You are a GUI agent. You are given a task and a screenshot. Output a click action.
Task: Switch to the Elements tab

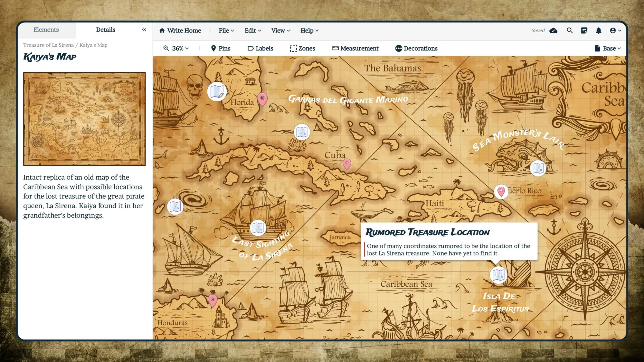[46, 30]
